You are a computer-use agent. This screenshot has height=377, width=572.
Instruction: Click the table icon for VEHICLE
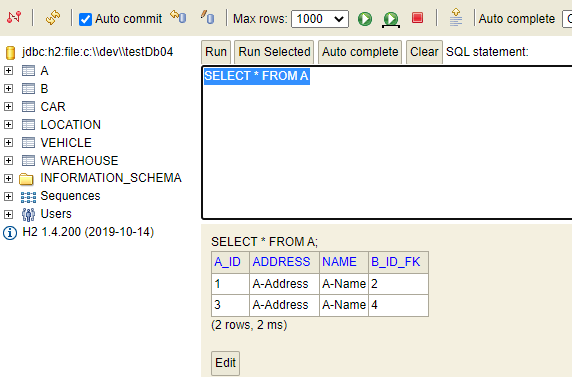pyautogui.click(x=28, y=142)
